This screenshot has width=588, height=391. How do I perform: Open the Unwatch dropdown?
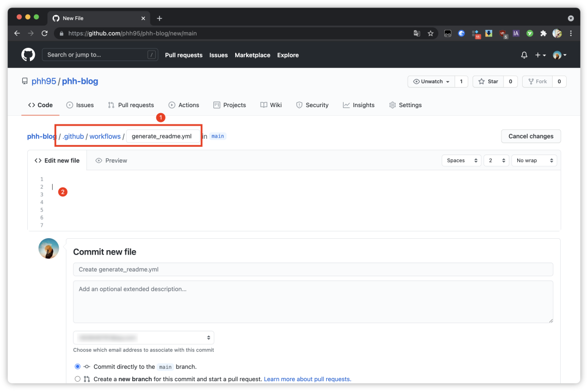click(431, 81)
